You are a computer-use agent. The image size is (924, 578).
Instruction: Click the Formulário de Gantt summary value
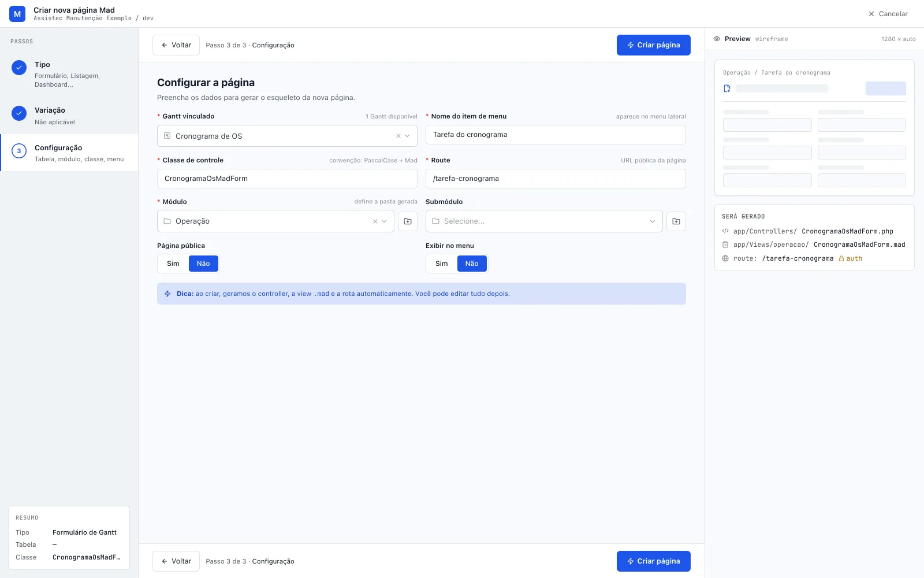tap(84, 532)
